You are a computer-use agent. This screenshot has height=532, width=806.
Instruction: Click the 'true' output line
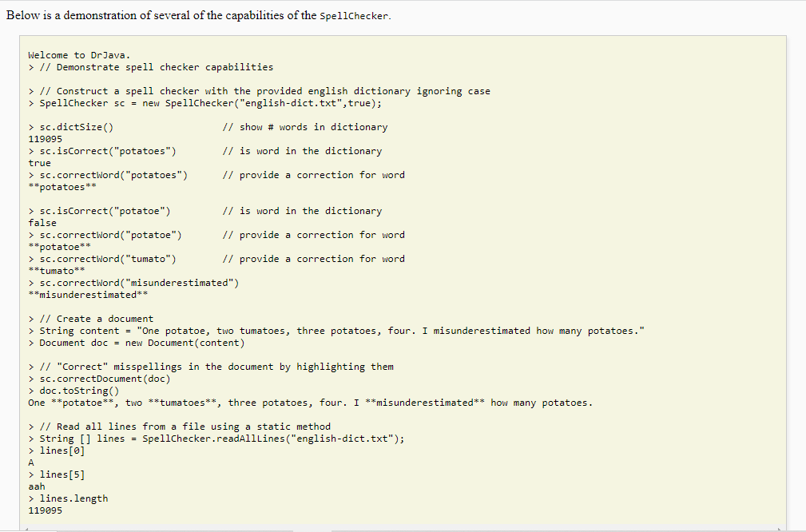[38, 162]
